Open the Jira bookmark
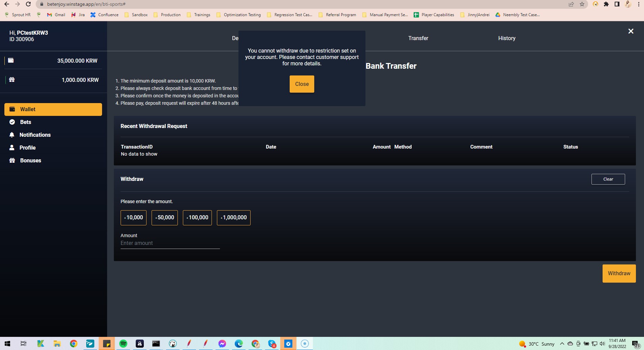Screen dimensions: 644x350 click(77, 14)
